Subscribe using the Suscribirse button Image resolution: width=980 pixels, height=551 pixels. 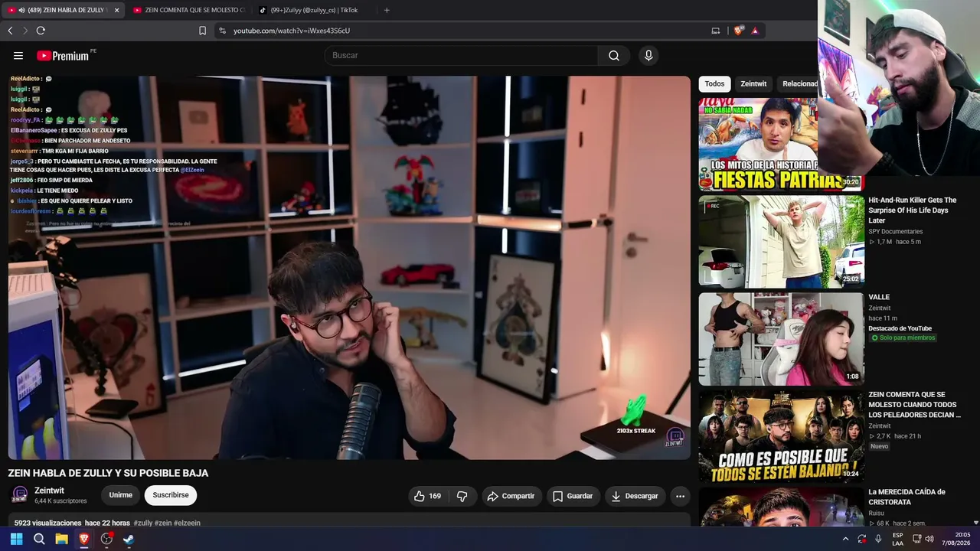point(171,495)
